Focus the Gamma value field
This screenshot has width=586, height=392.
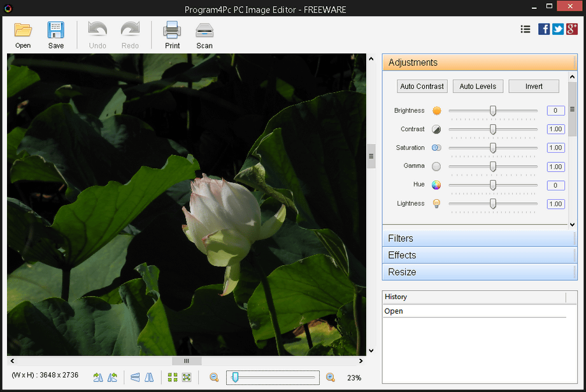pos(555,167)
